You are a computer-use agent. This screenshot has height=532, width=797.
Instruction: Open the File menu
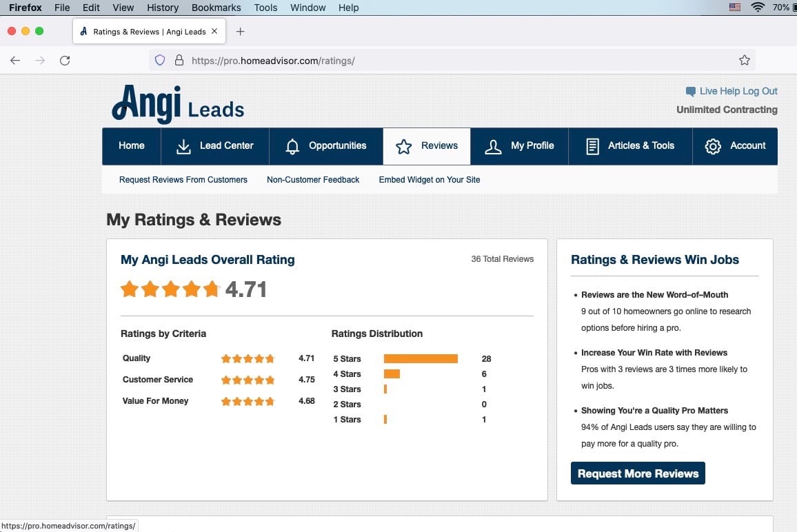[x=62, y=8]
